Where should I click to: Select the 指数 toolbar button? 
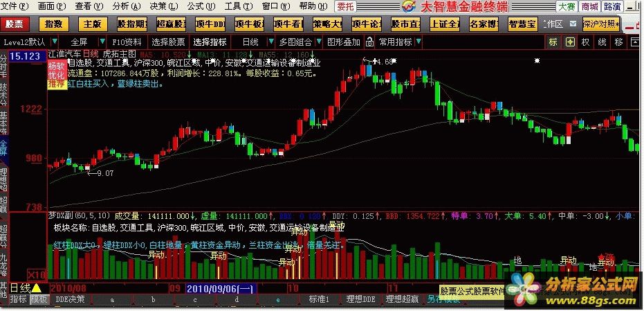pos(54,24)
